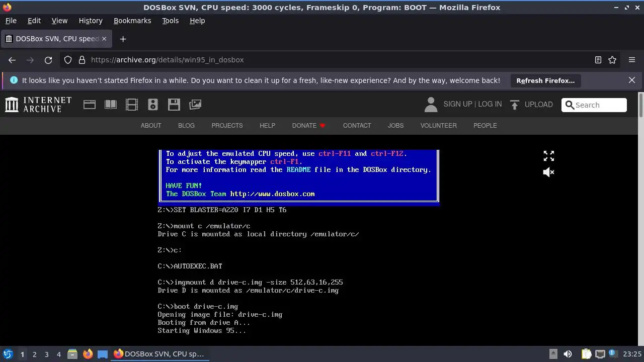Click the taskbar clock 23:25
This screenshot has width=644, height=362.
(x=632, y=354)
